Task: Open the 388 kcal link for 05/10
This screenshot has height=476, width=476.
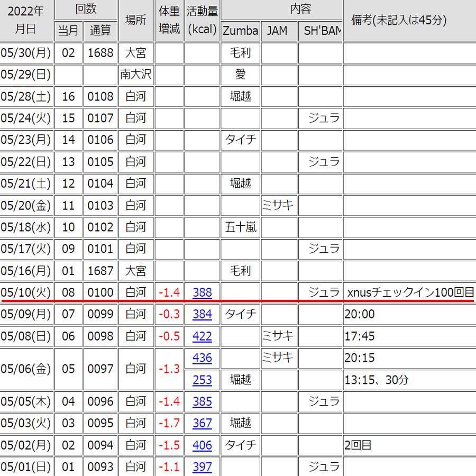Action: click(202, 292)
